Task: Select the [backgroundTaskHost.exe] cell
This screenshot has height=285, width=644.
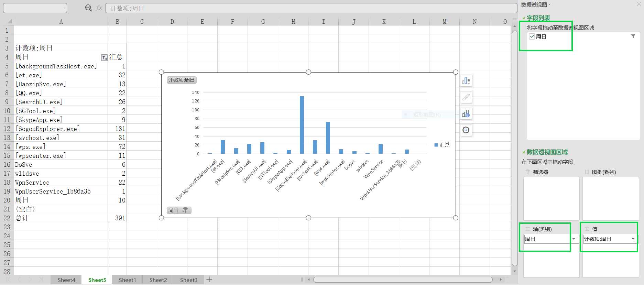Action: (x=61, y=66)
